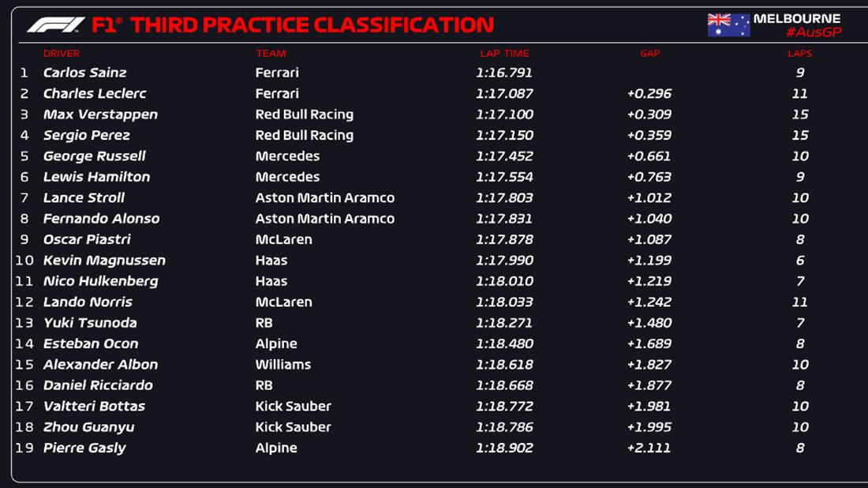
Task: Click Aston Martin Aramco team for Stroll
Action: 324,198
